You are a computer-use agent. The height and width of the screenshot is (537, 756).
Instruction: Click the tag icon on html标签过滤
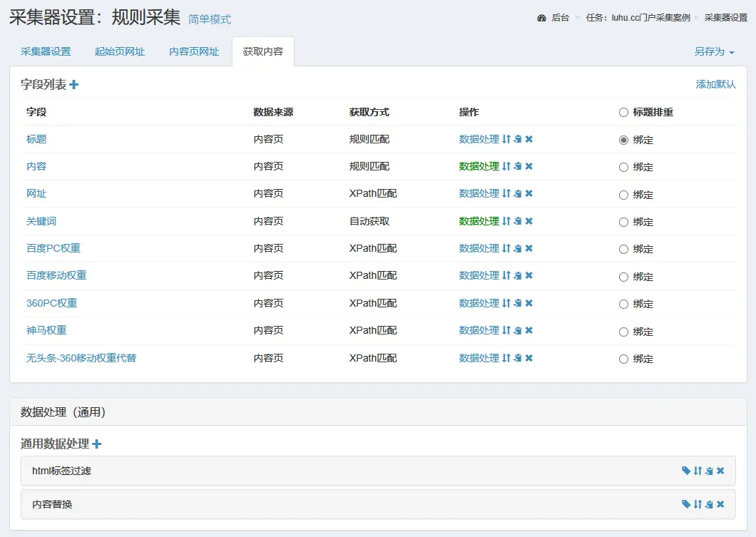(x=686, y=471)
